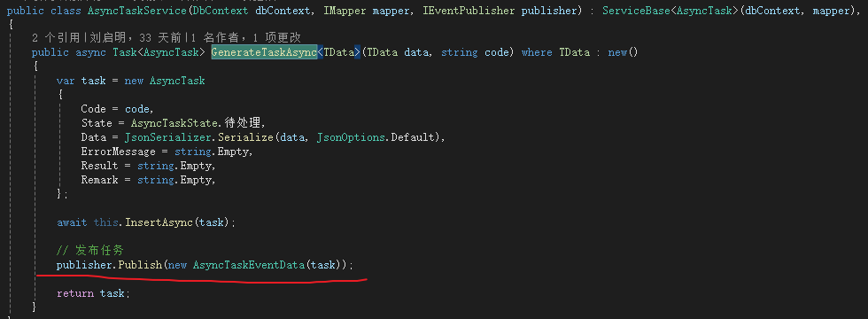This screenshot has height=319, width=868.
Task: Click the '// 发布任务' comment
Action: coord(90,251)
